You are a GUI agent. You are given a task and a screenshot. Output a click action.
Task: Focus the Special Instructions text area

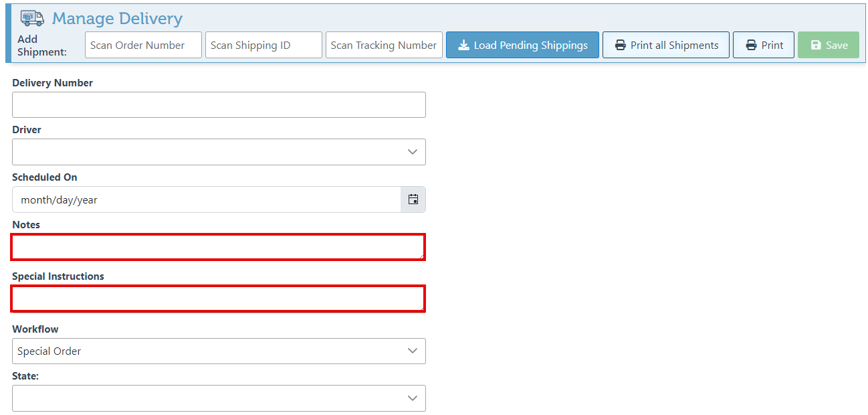coord(218,299)
